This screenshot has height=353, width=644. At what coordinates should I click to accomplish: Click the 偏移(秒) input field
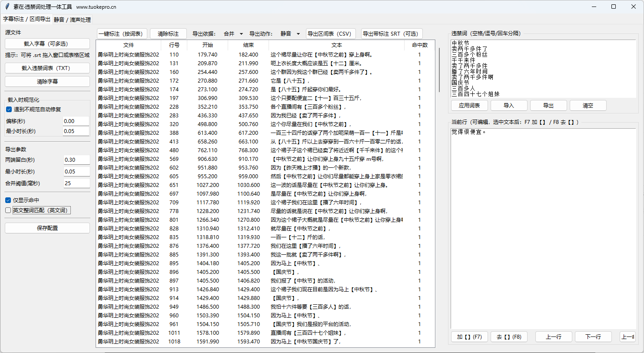coord(76,121)
